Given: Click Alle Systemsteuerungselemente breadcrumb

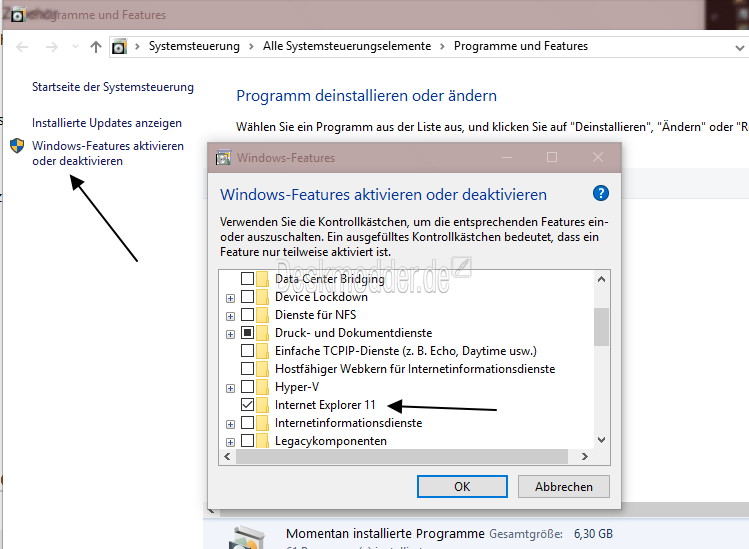Looking at the screenshot, I should click(x=347, y=46).
